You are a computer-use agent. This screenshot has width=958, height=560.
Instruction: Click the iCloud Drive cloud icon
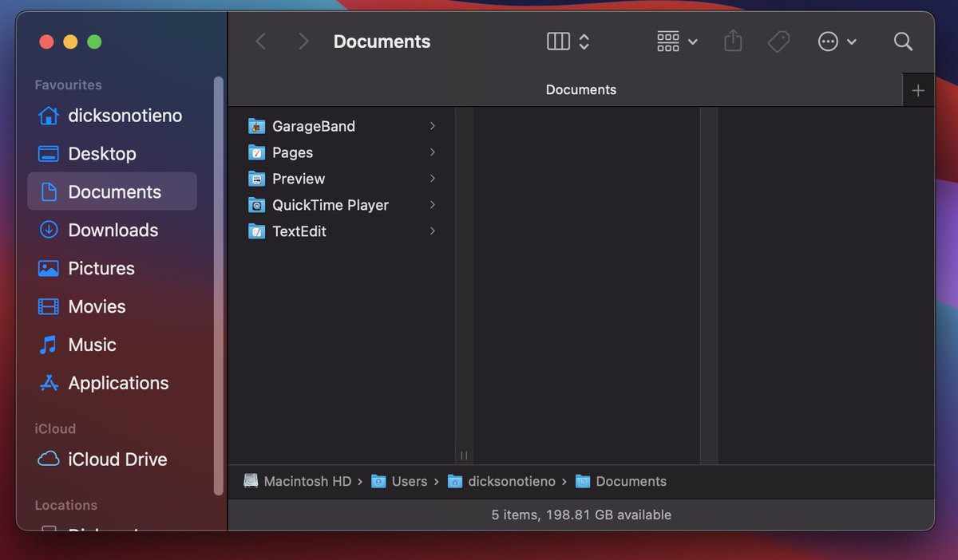tap(49, 459)
